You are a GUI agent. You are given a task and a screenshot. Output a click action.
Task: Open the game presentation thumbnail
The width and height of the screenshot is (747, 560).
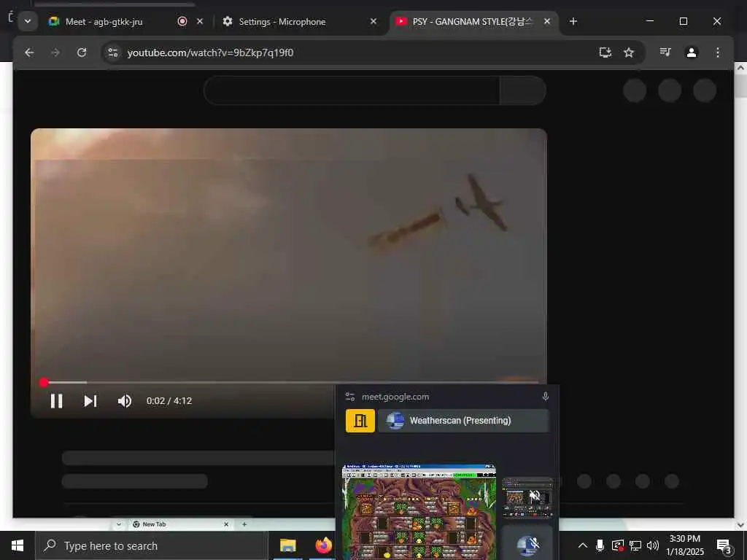click(419, 512)
